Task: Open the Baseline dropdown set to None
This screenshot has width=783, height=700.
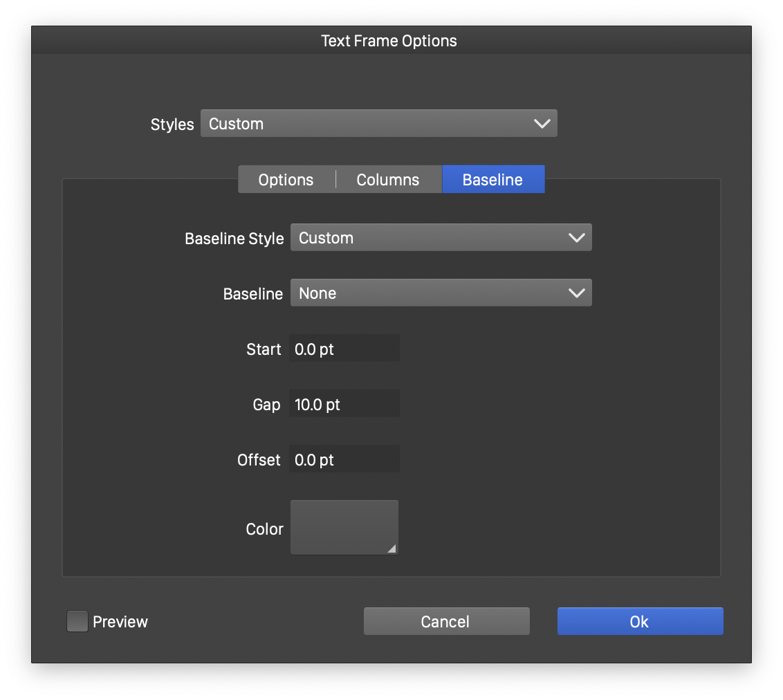Action: click(441, 293)
